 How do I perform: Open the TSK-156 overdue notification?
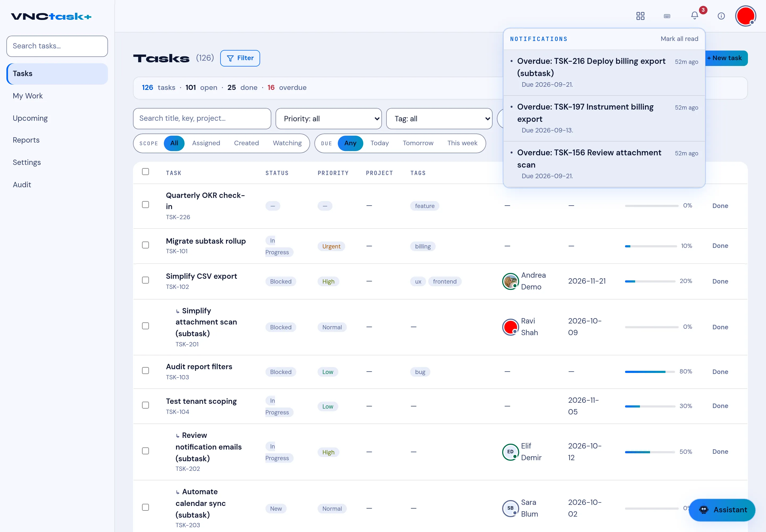coord(604,164)
